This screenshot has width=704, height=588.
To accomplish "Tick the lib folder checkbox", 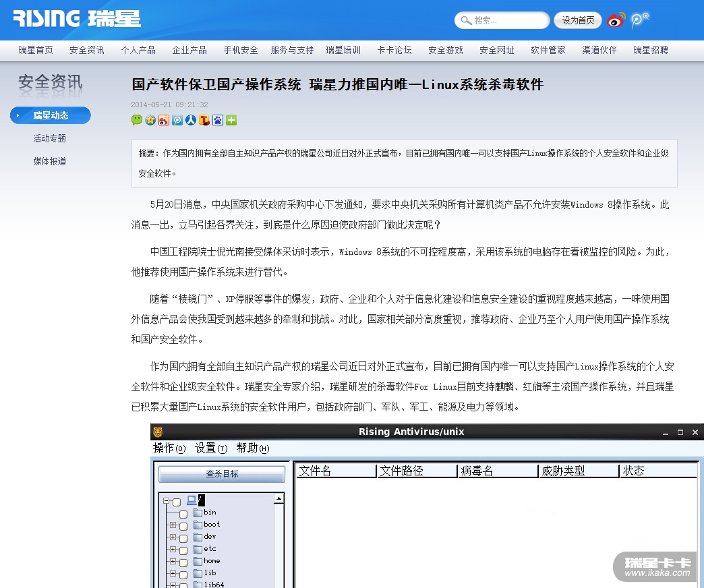I will tap(183, 575).
